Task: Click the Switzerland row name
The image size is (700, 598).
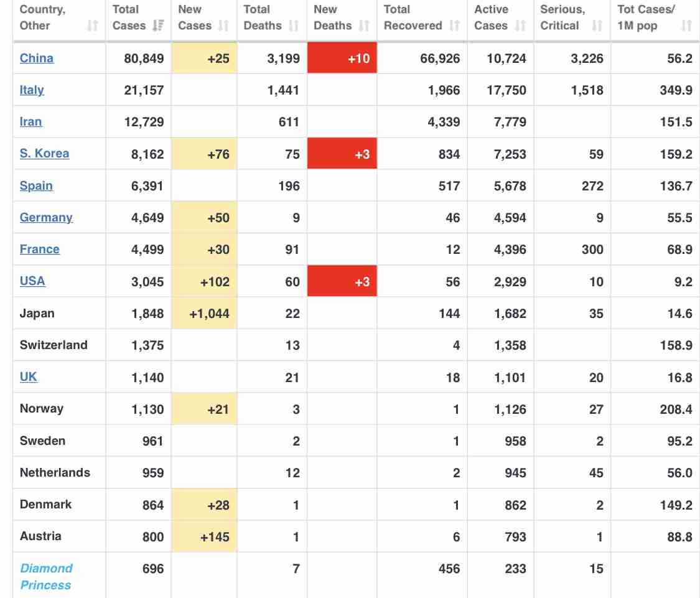Action: (54, 345)
